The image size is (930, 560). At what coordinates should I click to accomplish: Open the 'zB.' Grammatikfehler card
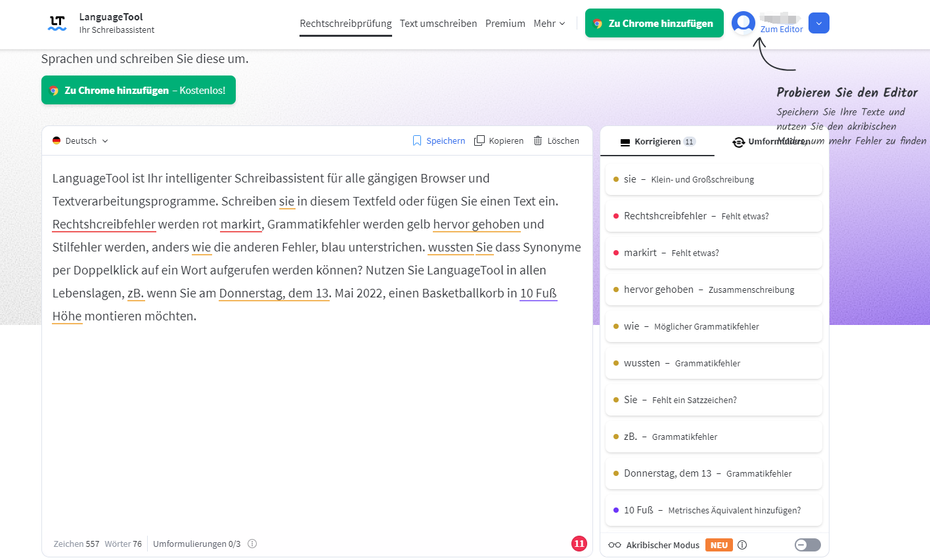tap(714, 437)
